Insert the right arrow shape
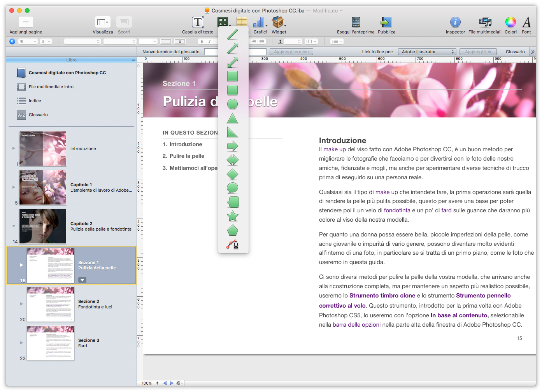The image size is (542, 392). tap(233, 146)
